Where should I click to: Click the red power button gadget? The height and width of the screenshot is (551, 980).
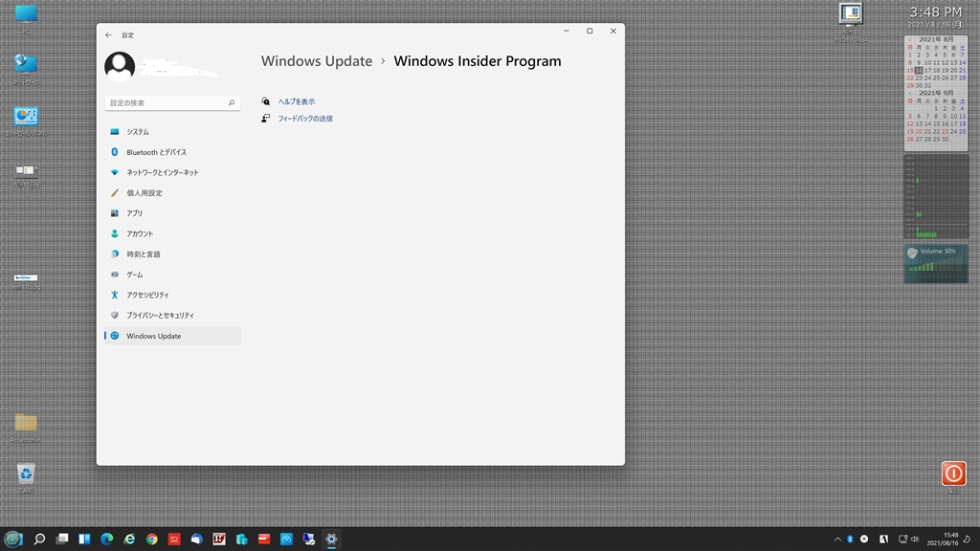pyautogui.click(x=954, y=473)
